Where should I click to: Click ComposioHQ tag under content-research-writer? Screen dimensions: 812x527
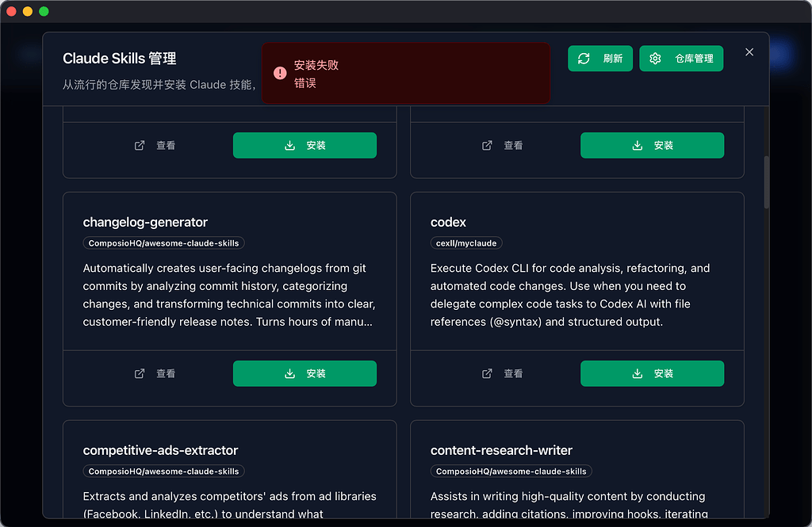tap(511, 471)
